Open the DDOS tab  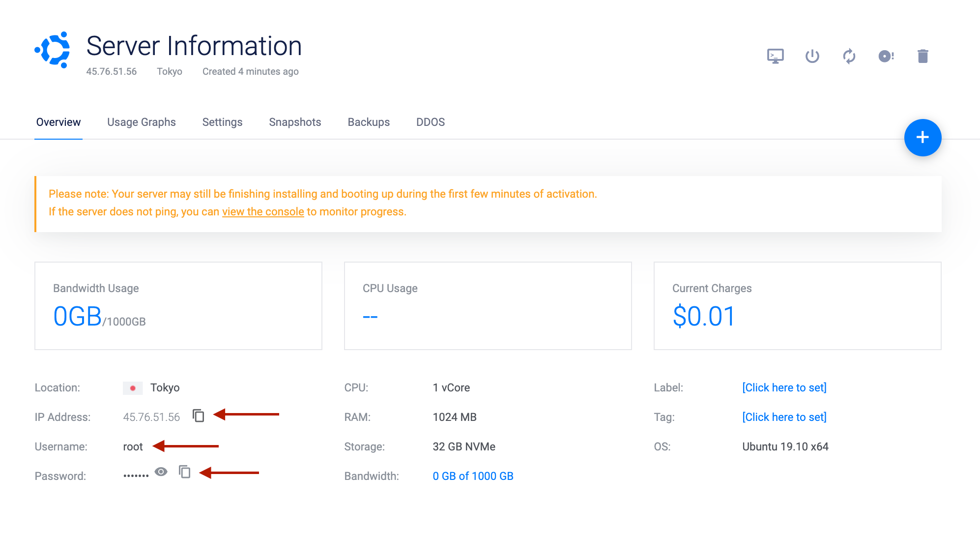[x=430, y=122]
